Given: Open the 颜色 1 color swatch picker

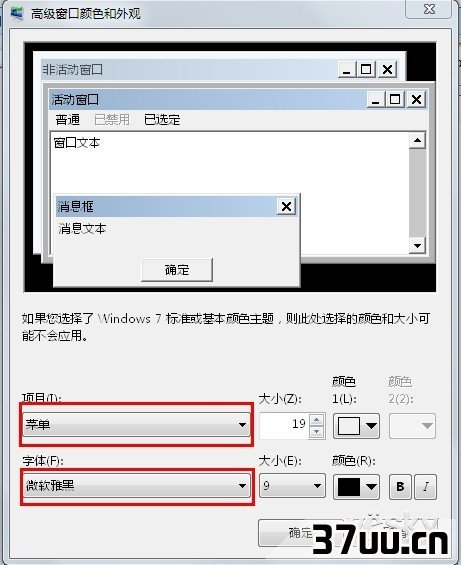Looking at the screenshot, I should [x=356, y=426].
